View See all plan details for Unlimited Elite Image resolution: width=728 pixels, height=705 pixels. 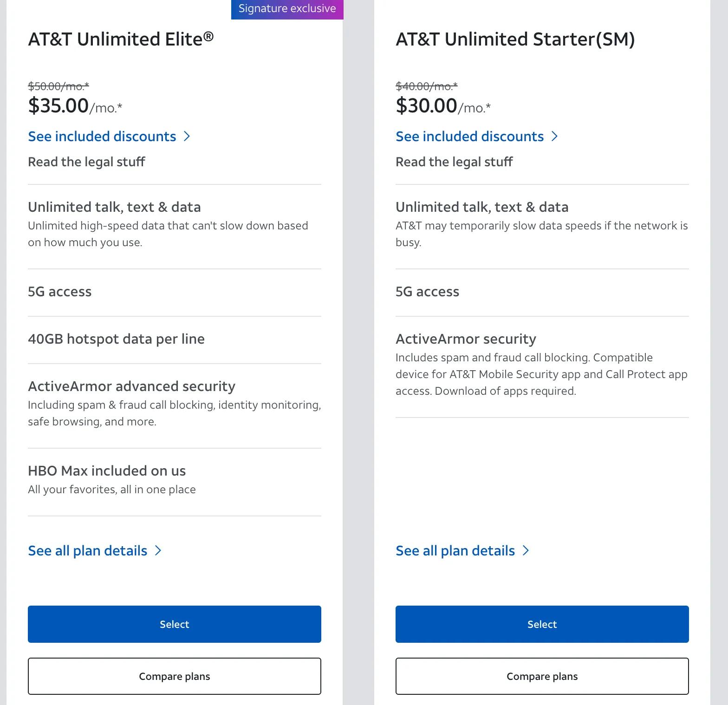tap(88, 551)
